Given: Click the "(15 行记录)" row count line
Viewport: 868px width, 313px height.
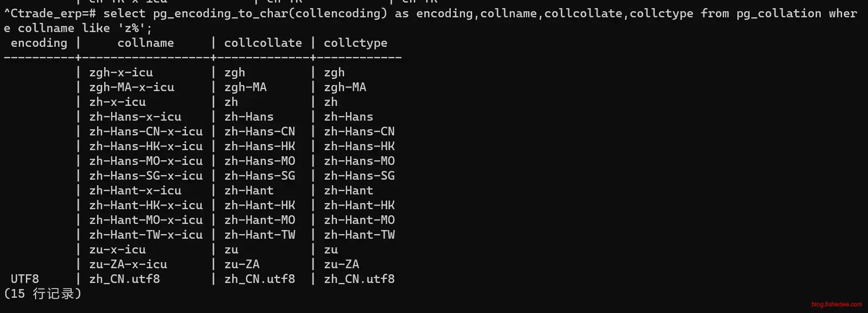Looking at the screenshot, I should pos(43,294).
